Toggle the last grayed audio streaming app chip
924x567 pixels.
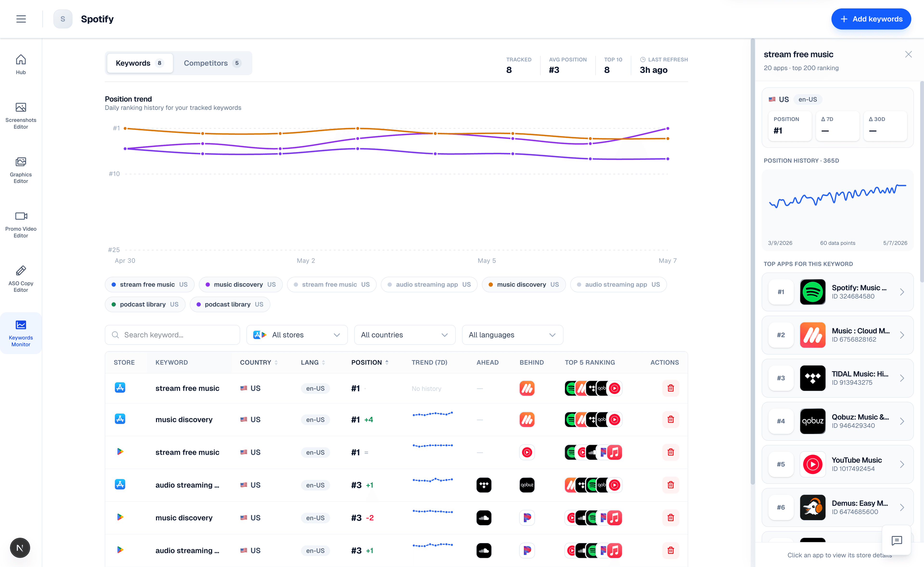[618, 285]
